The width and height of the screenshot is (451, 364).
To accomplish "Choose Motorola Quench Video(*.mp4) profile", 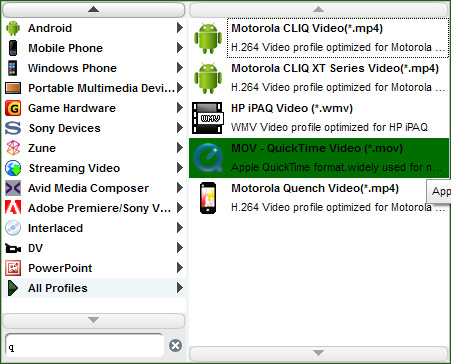I will [x=319, y=198].
